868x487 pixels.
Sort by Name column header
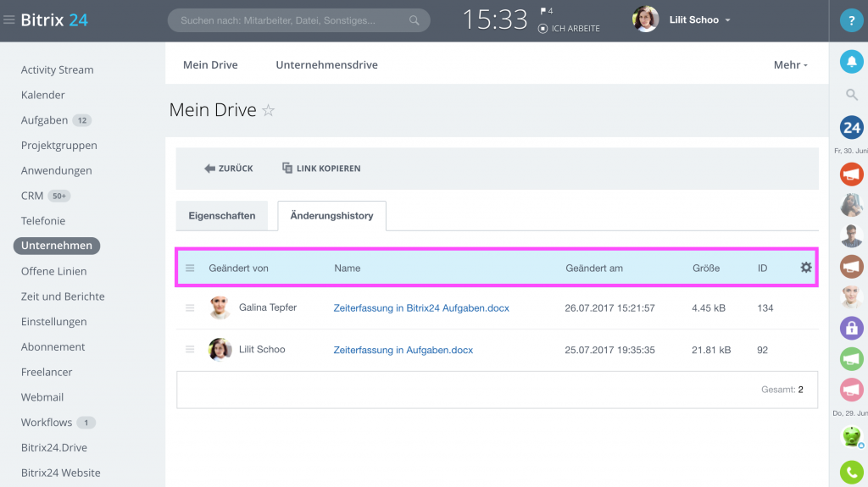[x=347, y=268]
